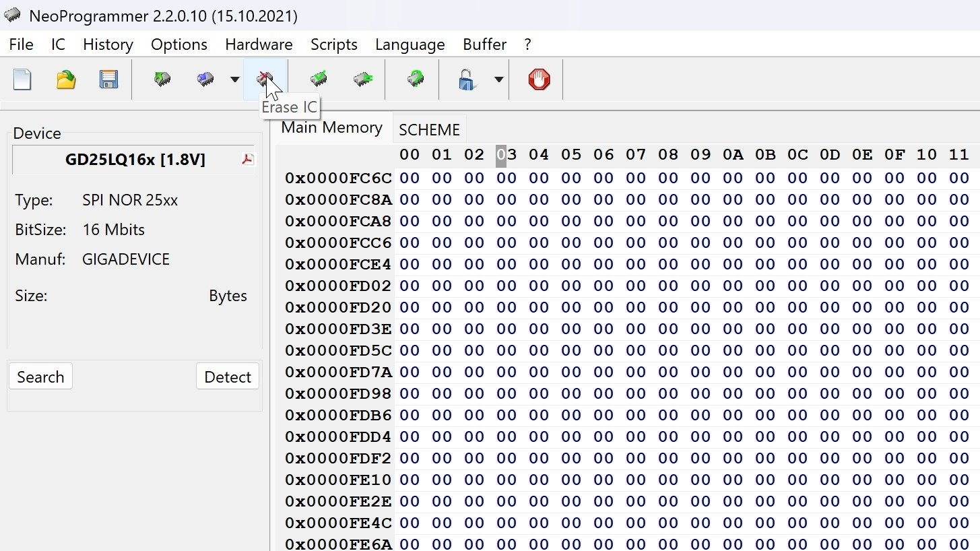980x551 pixels.
Task: Click byte under column 11 in row 0x0000FE10
Action: (x=959, y=480)
